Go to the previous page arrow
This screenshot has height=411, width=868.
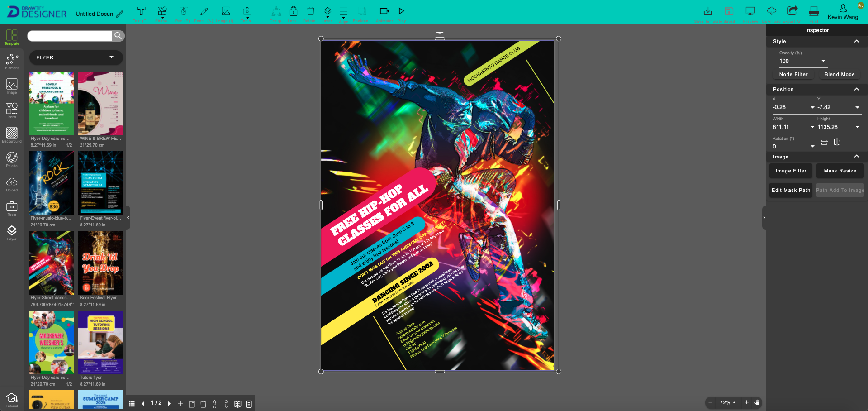(143, 404)
